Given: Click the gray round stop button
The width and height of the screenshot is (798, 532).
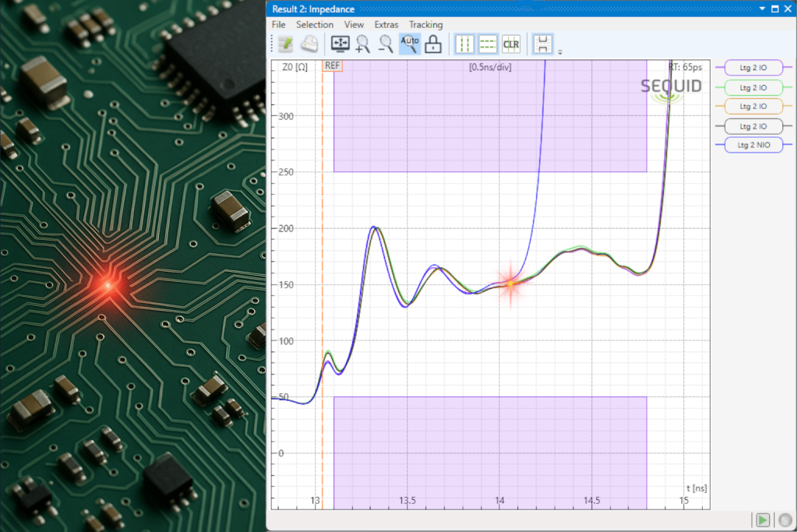Looking at the screenshot, I should (784, 520).
